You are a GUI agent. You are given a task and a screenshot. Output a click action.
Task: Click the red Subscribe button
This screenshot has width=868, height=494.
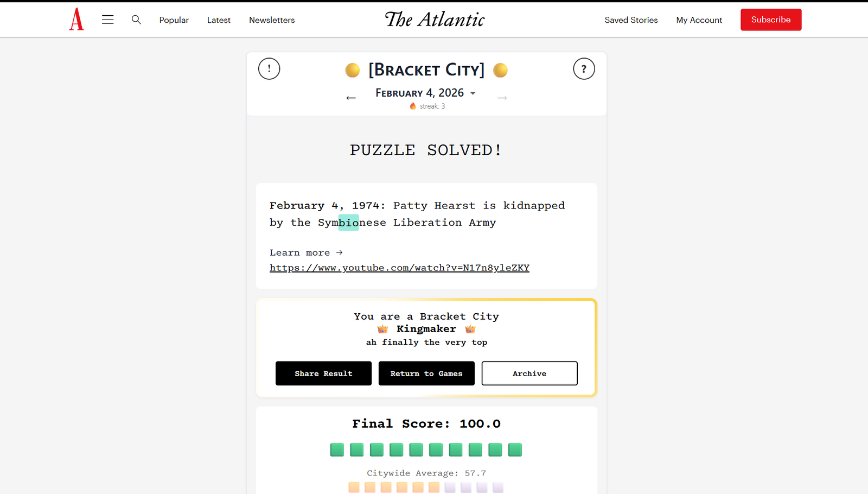click(x=771, y=20)
